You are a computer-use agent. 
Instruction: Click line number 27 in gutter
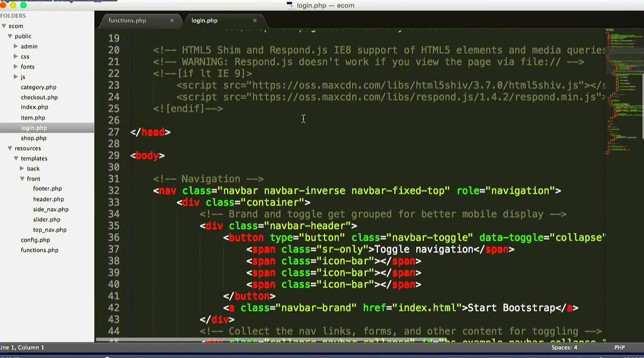click(x=114, y=132)
